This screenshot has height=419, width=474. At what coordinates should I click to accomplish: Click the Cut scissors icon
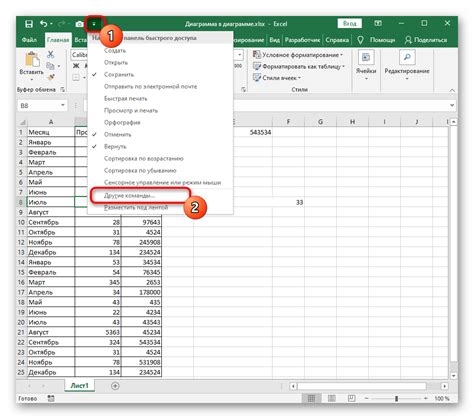[x=50, y=54]
